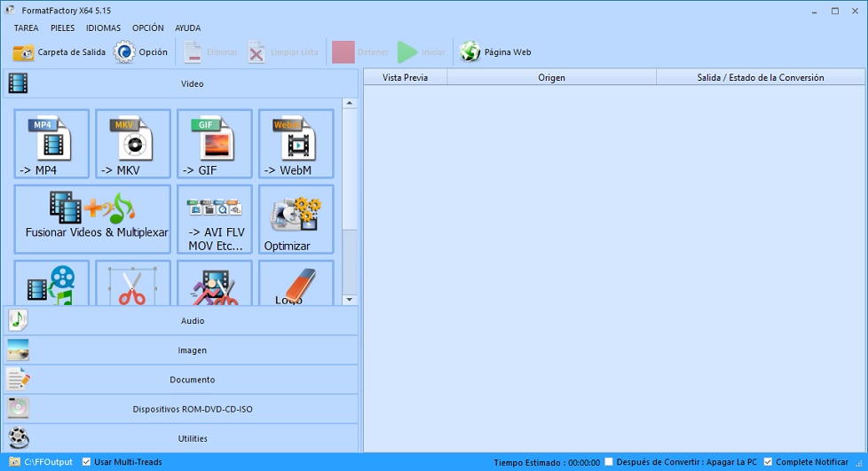
Task: Open the -> GIF conversion tile
Action: tap(214, 144)
